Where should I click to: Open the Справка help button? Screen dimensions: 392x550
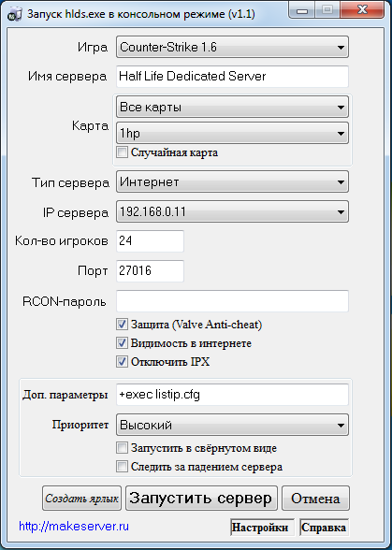point(325,528)
